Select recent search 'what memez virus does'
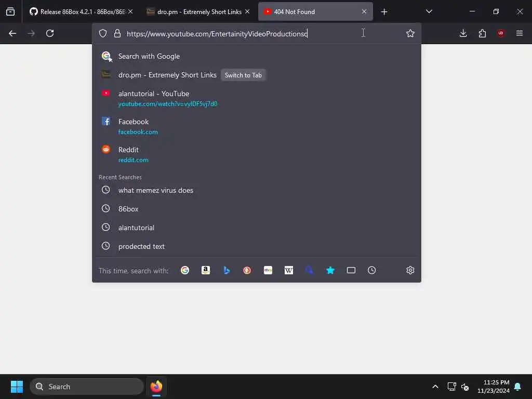The height and width of the screenshot is (399, 532). click(257, 190)
